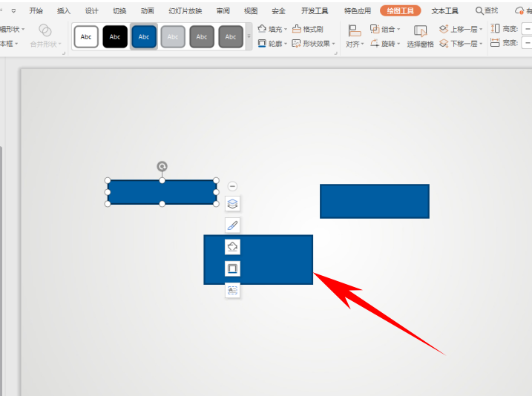Click the 查找 search button
The width and height of the screenshot is (532, 396).
(487, 11)
